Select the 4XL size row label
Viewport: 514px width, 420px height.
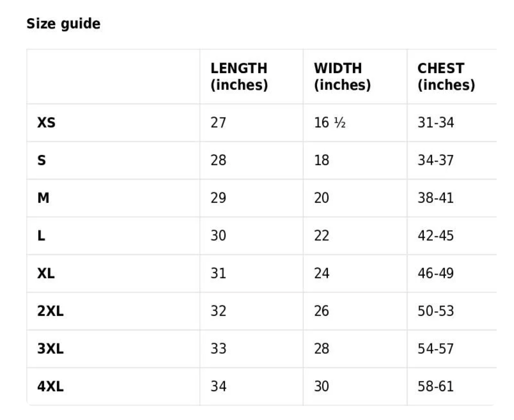coord(51,386)
